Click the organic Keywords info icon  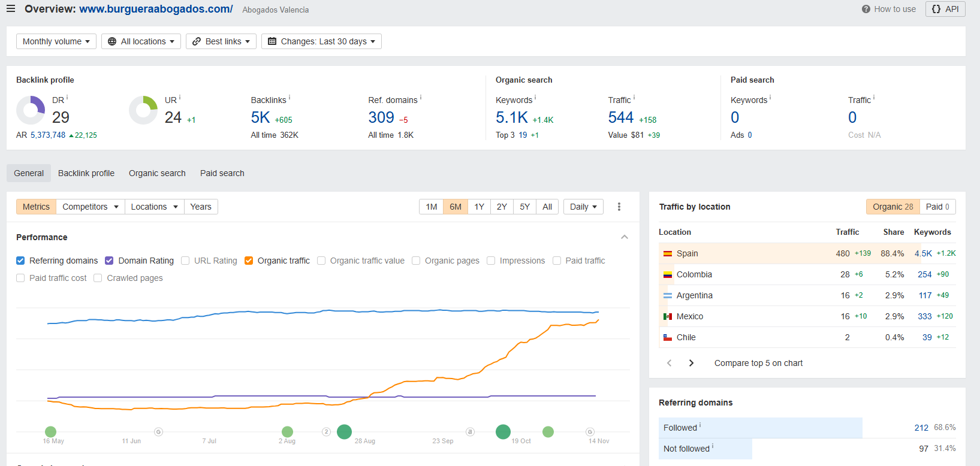(535, 97)
